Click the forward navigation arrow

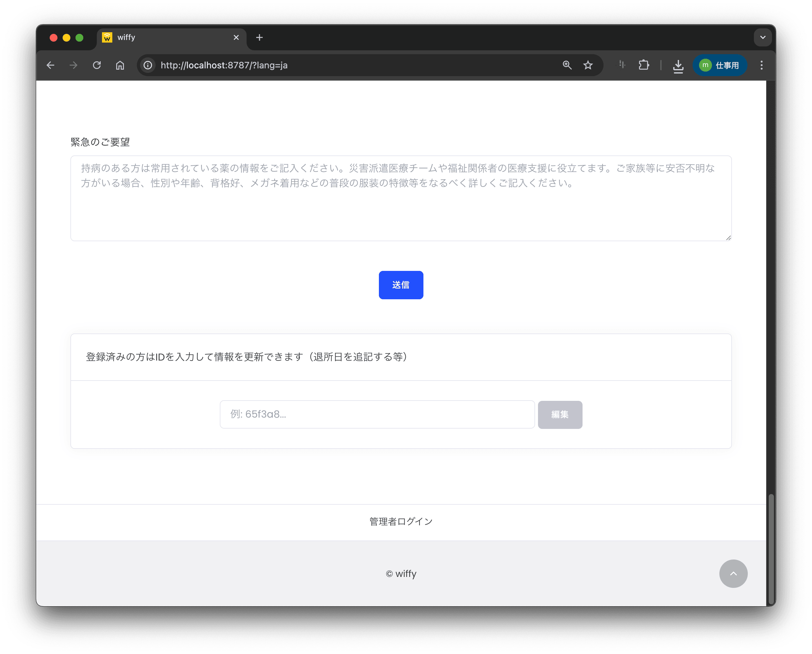click(74, 65)
